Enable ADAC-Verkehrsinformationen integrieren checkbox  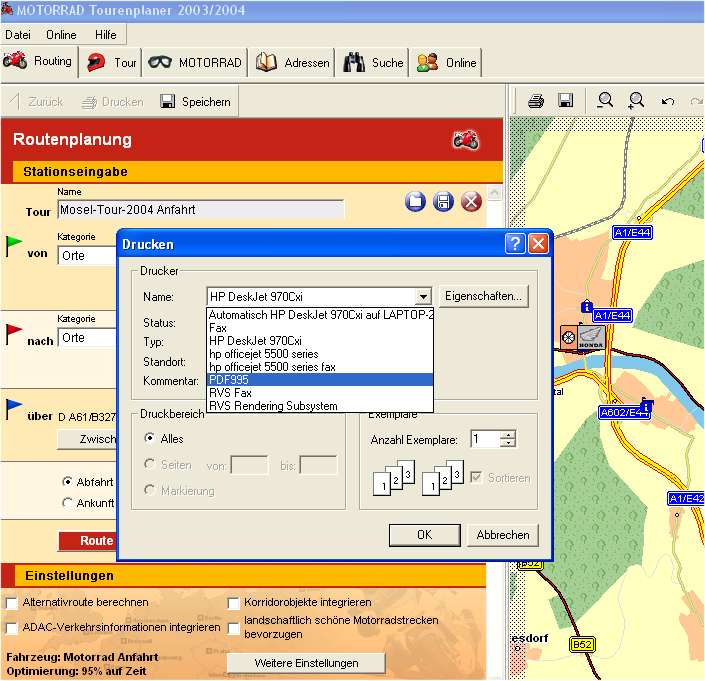click(x=12, y=628)
